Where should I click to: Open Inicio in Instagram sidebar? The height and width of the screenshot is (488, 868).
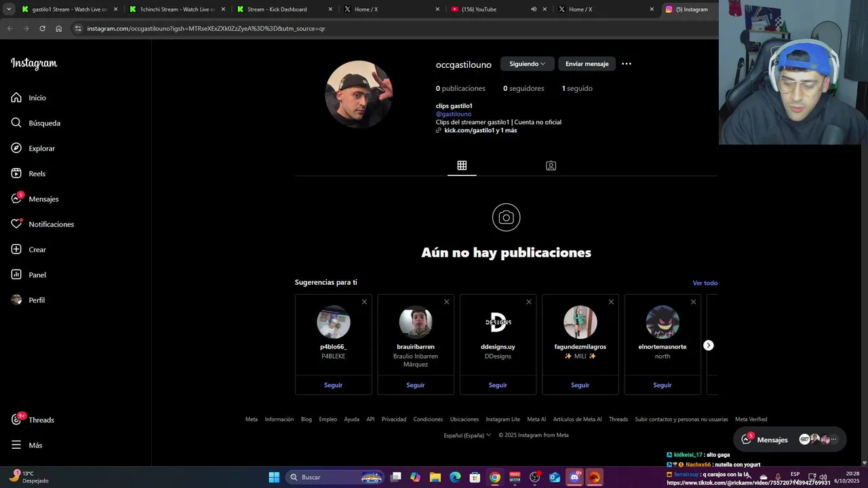tap(28, 98)
